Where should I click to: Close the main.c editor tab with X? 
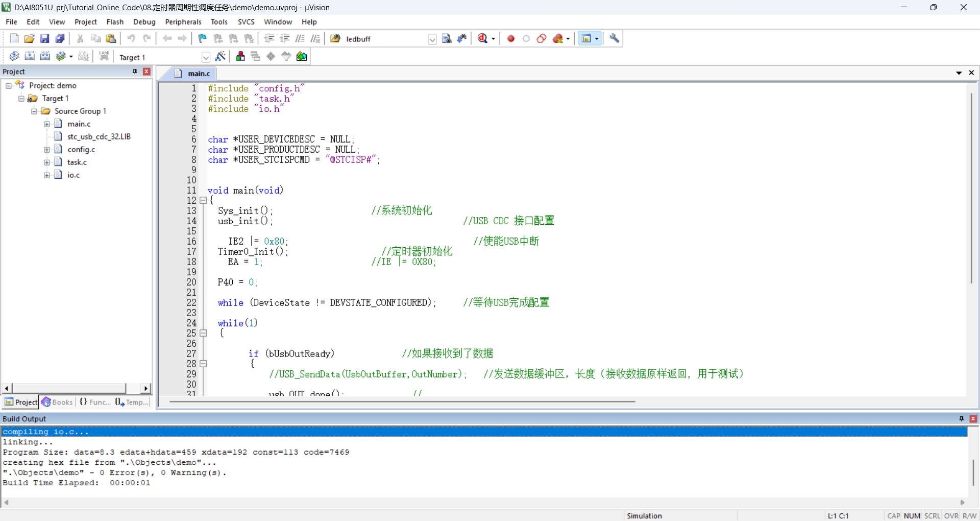pos(971,73)
